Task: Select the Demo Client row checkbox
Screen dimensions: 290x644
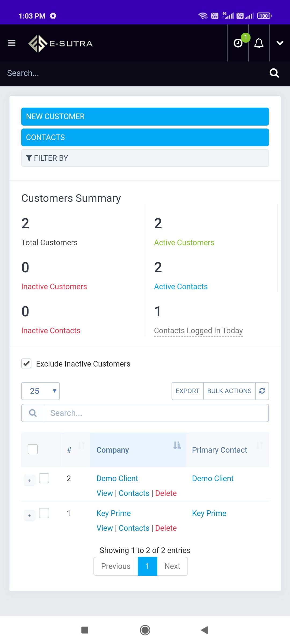Action: click(x=44, y=478)
